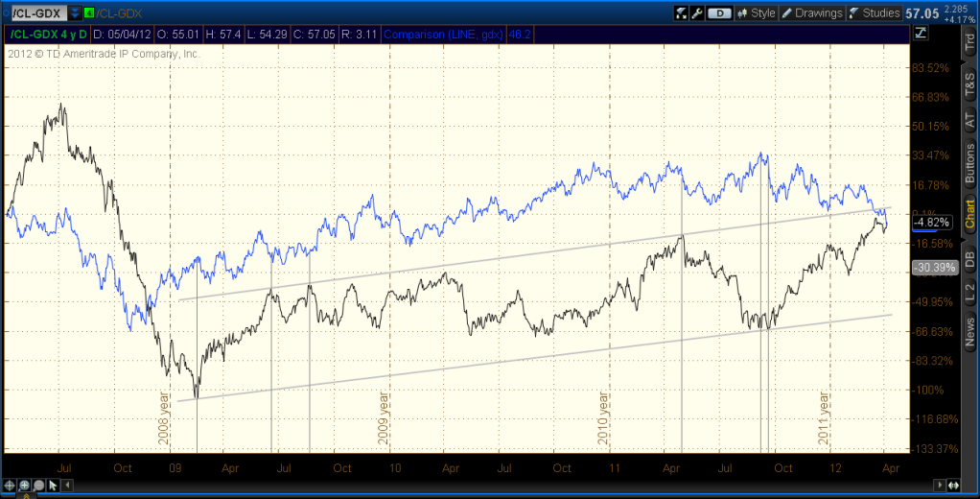Change the D aggregation period button
980x499 pixels.
click(719, 13)
